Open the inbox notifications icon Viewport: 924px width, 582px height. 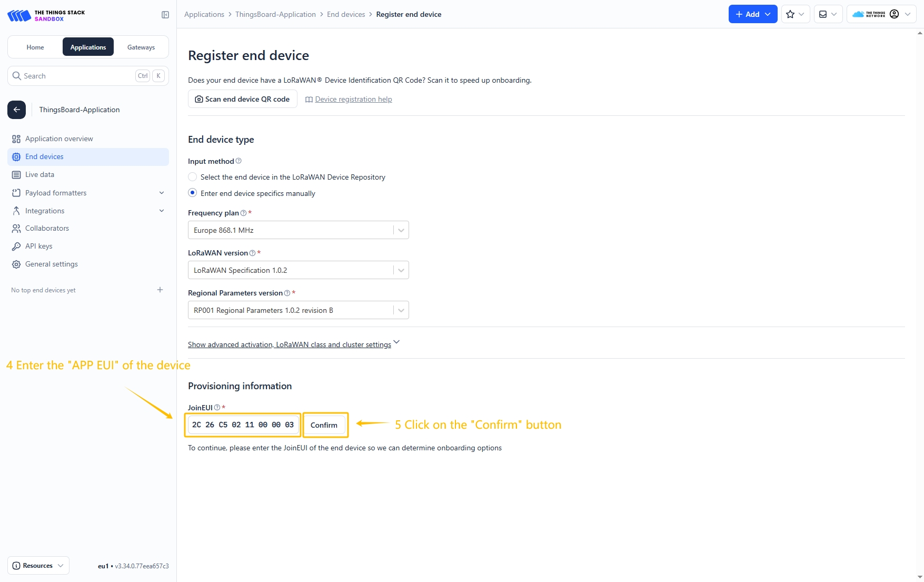[x=828, y=14]
